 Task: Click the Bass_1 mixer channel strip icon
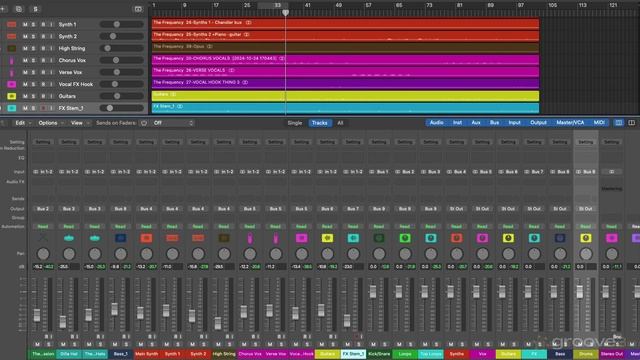point(120,238)
